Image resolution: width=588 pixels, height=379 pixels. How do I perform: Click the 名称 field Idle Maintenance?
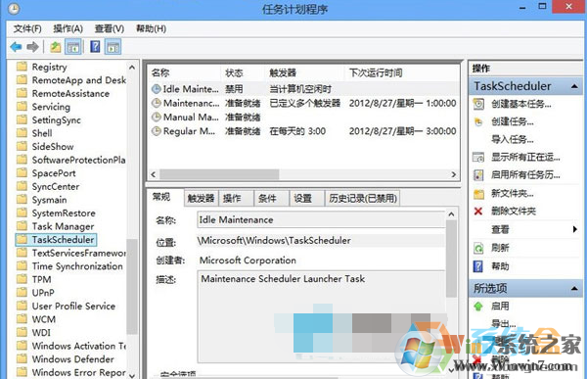(321, 220)
